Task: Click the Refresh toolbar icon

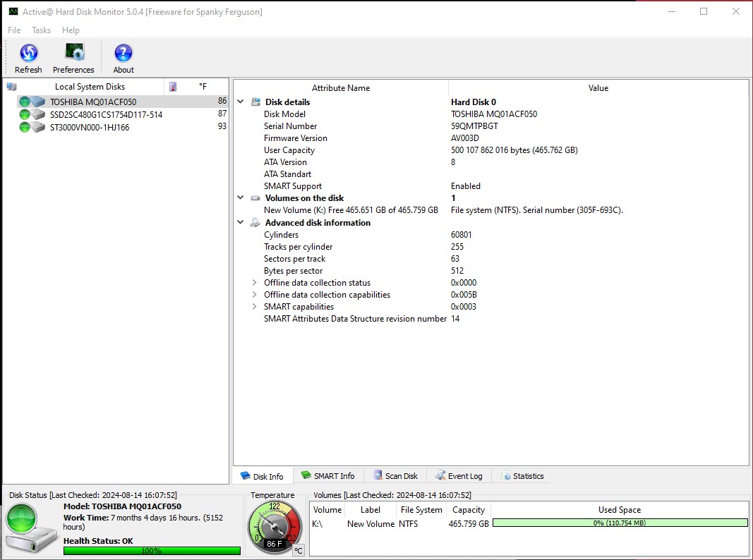Action: pyautogui.click(x=28, y=53)
